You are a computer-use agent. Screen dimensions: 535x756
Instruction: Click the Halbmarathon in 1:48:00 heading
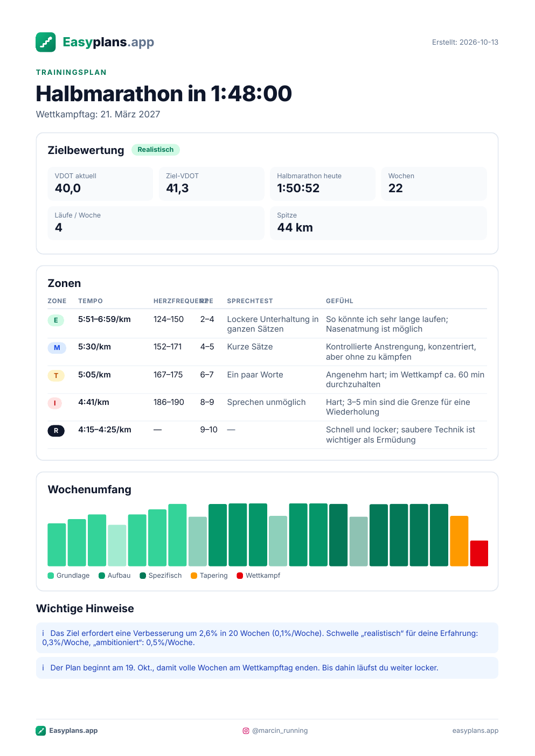click(164, 94)
